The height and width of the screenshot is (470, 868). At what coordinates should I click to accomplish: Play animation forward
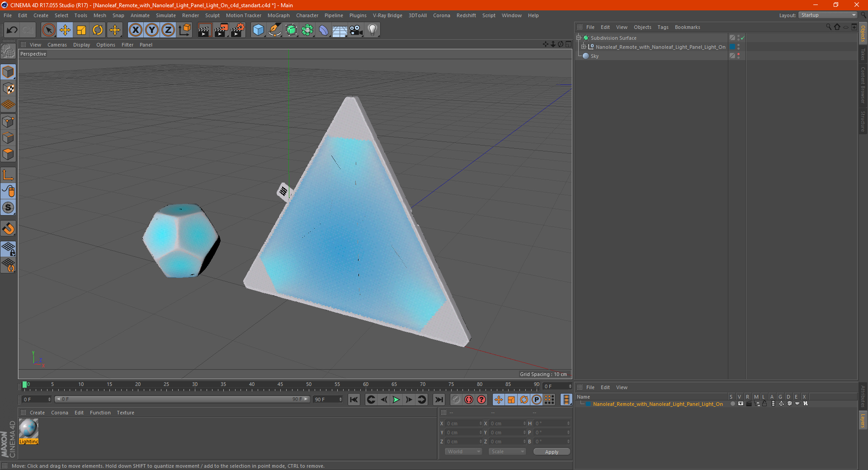tap(396, 399)
